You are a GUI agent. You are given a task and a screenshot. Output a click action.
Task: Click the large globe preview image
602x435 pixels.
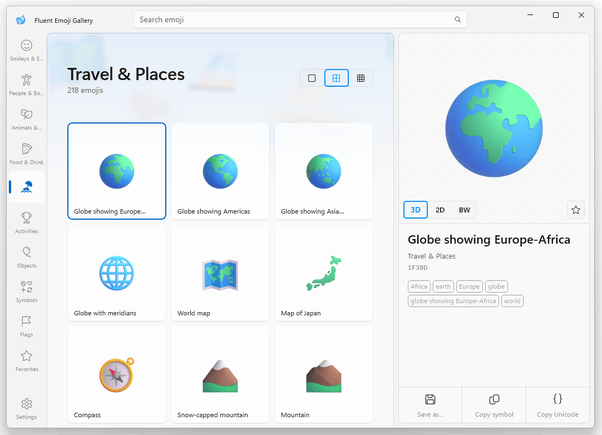(494, 128)
